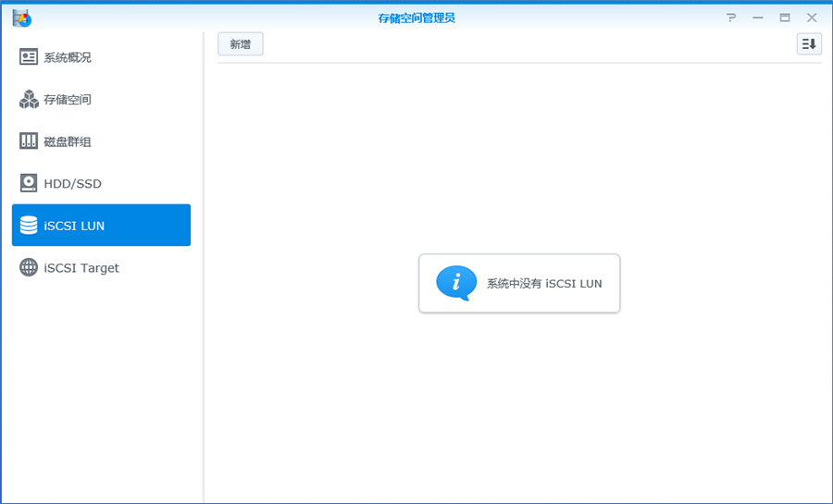This screenshot has height=504, width=833.
Task: Select the HDD/SSD sidebar label
Action: pyautogui.click(x=72, y=184)
